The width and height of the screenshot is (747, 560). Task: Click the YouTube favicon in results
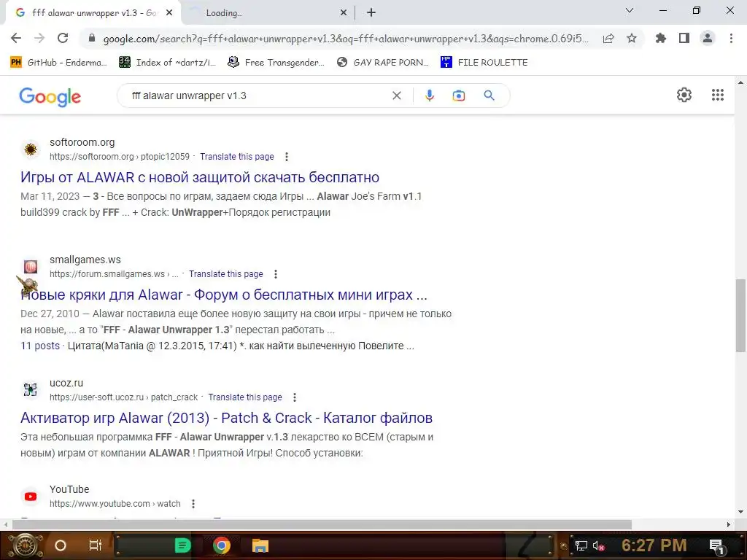coord(31,497)
